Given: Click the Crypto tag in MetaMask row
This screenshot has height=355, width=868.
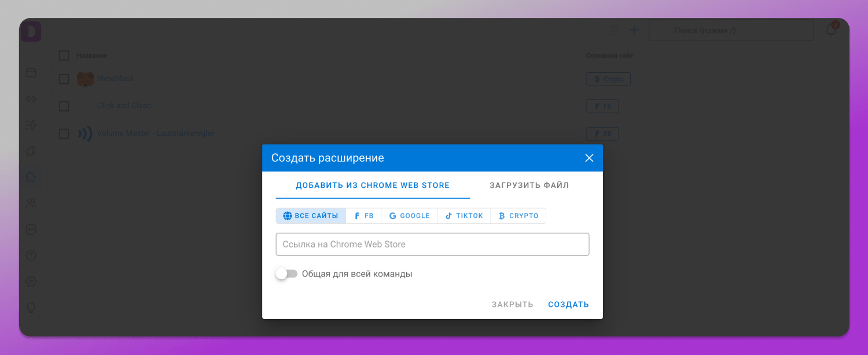Looking at the screenshot, I should pyautogui.click(x=608, y=79).
